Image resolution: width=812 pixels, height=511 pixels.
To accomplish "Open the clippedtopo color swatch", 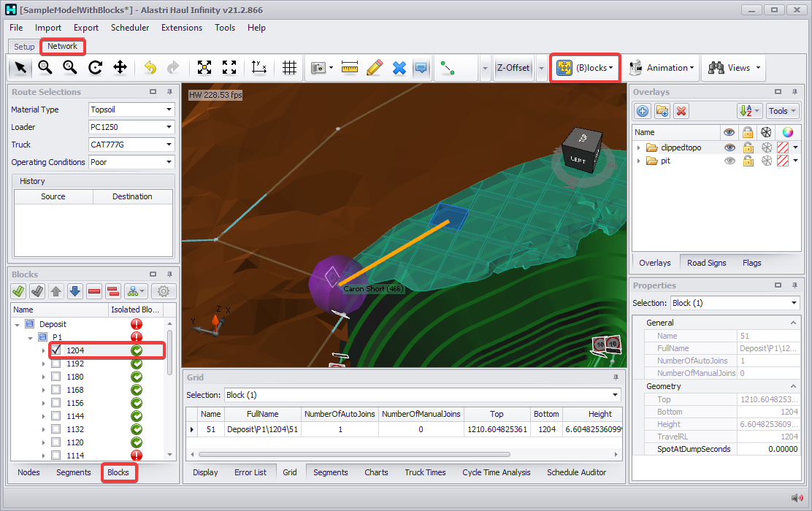I will (x=783, y=147).
